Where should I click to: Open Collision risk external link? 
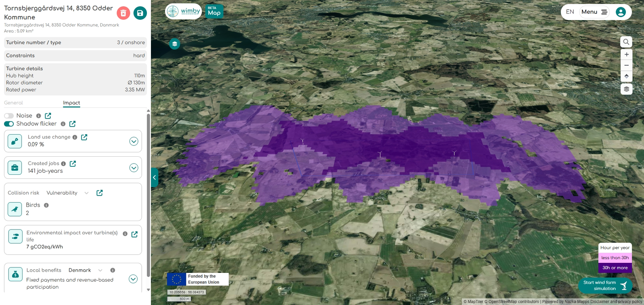(99, 193)
